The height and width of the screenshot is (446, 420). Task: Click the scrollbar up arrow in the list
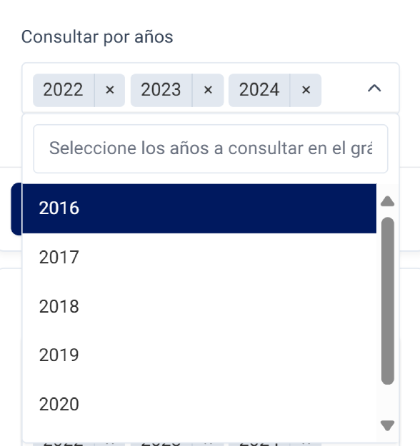coord(387,201)
